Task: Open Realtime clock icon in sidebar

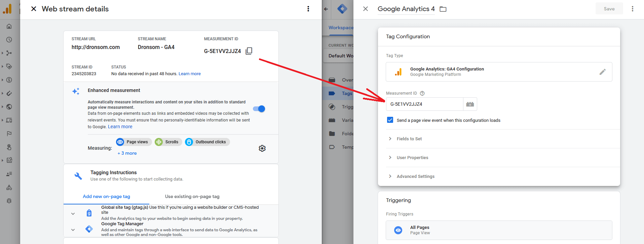Action: 9,40
